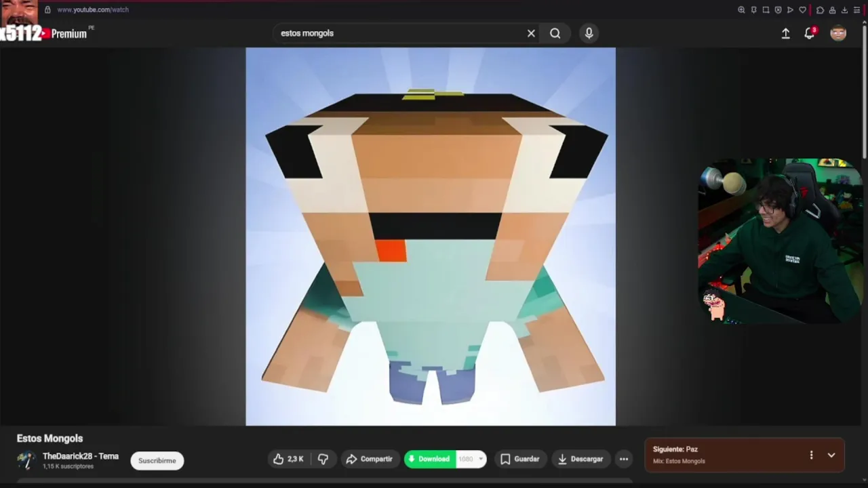Screen dimensions: 868x488
Task: Click the Descargar button
Action: click(x=580, y=460)
